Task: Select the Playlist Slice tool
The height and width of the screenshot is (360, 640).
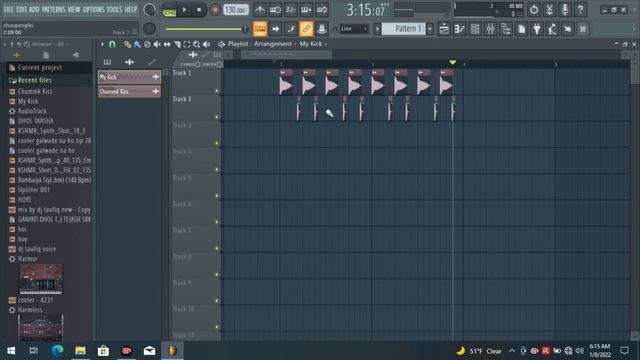Action: pyautogui.click(x=177, y=44)
